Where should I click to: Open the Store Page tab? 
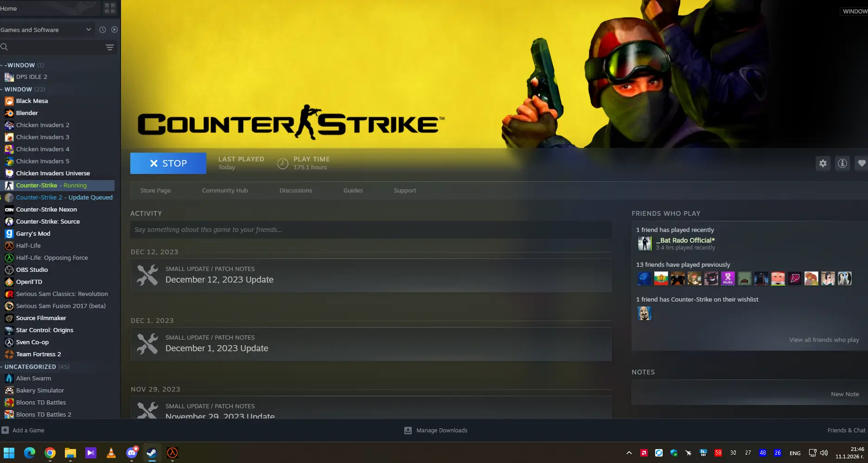point(155,191)
